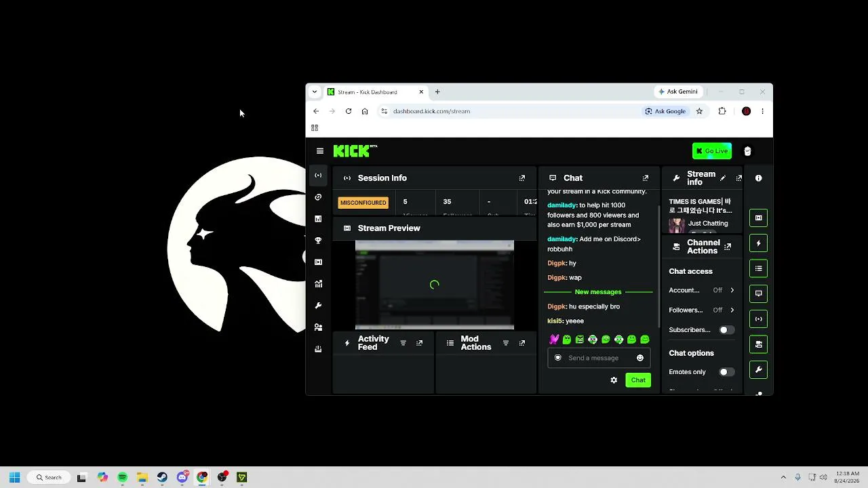Click the green Kick logo
Image resolution: width=868 pixels, height=488 pixels.
(x=355, y=151)
